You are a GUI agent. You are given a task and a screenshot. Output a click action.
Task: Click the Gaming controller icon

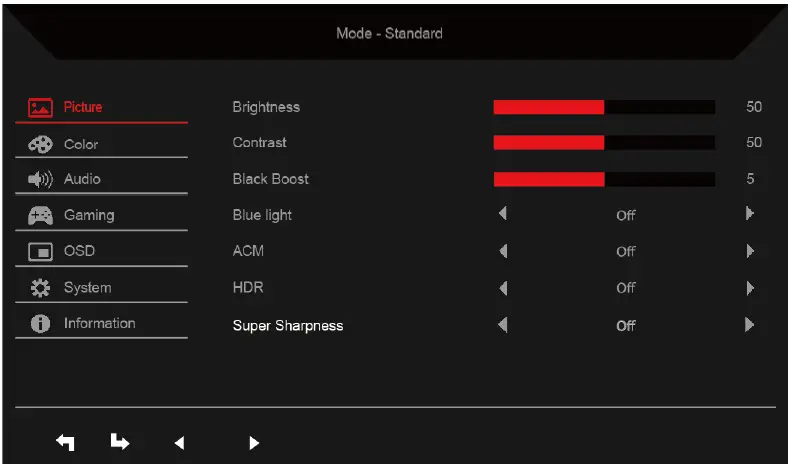coord(40,215)
